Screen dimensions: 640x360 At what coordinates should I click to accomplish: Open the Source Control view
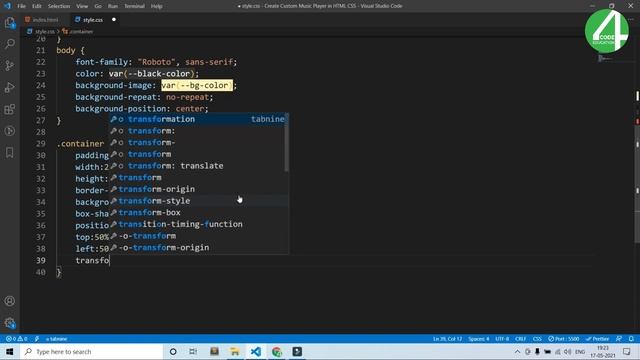[x=10, y=65]
